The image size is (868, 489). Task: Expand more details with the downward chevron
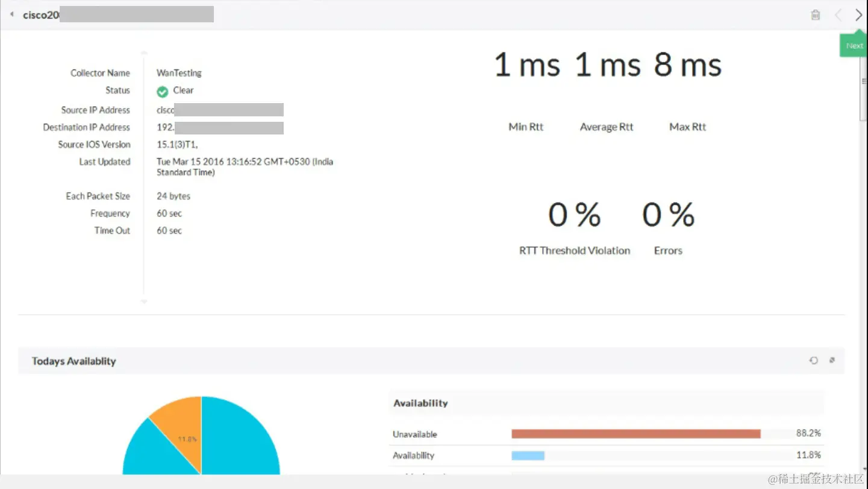[x=143, y=301]
